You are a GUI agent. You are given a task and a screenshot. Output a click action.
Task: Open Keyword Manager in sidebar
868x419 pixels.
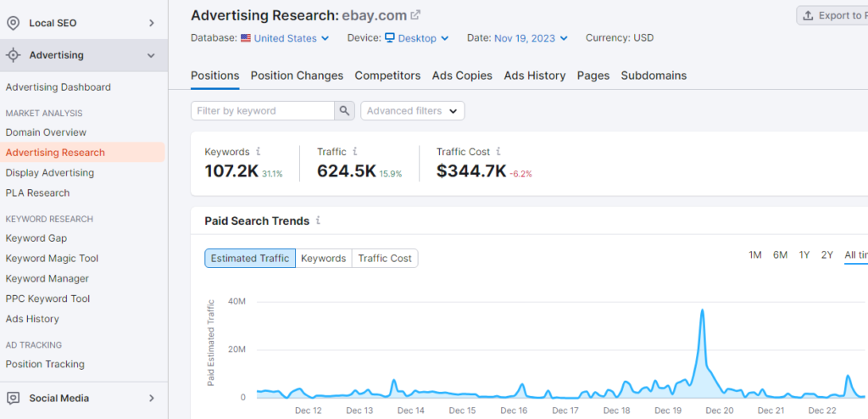click(x=47, y=278)
